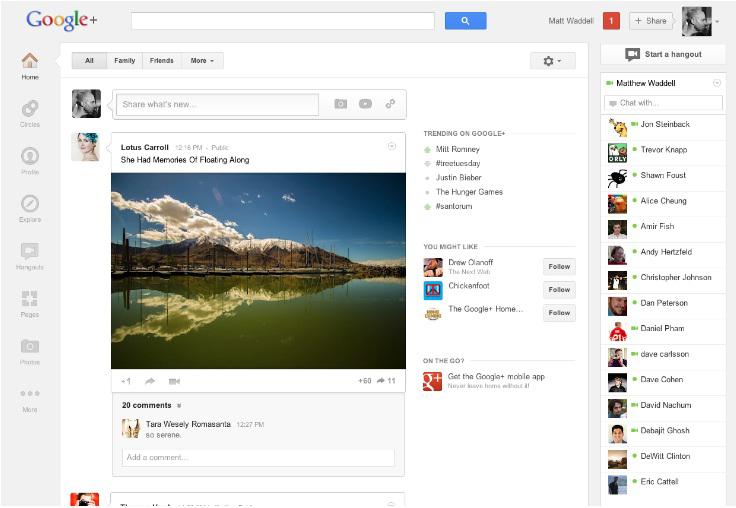736x508 pixels.
Task: Open trending hashtag #santorum
Action: click(454, 206)
